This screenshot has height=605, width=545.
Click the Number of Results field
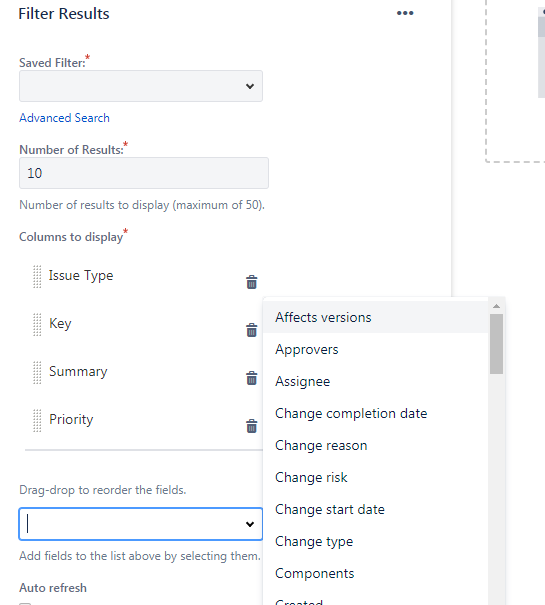(144, 173)
